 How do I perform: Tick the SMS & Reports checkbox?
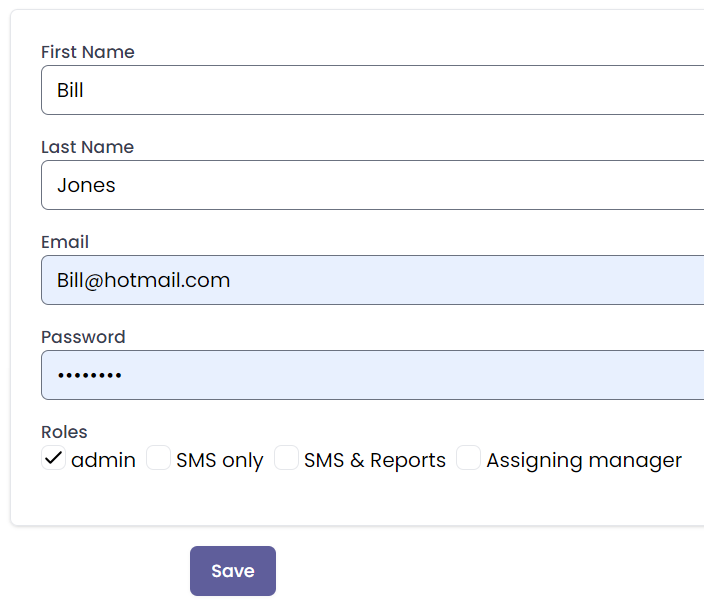(286, 459)
